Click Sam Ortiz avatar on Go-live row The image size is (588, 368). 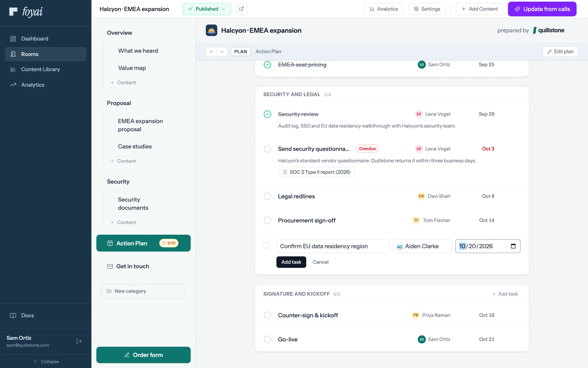pyautogui.click(x=422, y=339)
